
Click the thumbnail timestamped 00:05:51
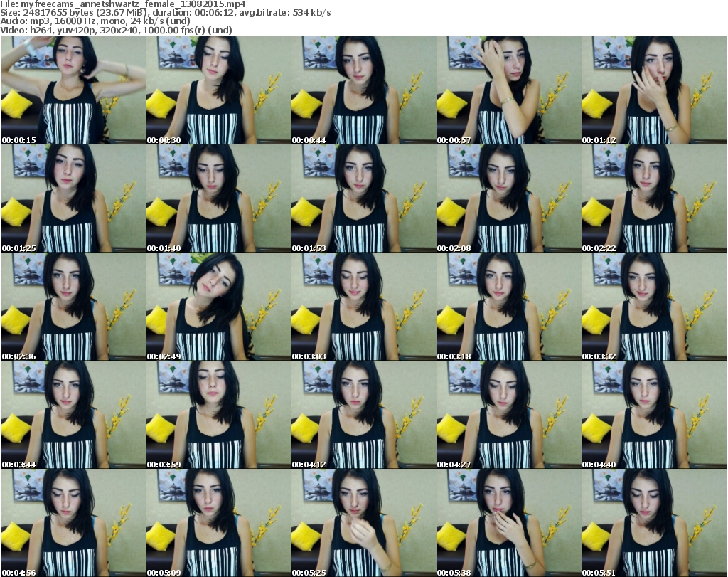pos(654,523)
